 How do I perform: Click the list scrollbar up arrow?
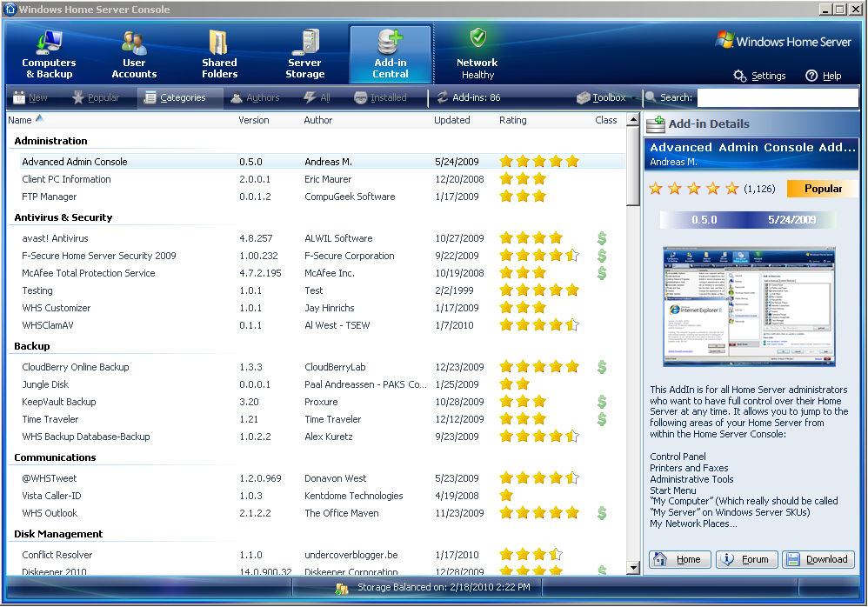tap(633, 119)
